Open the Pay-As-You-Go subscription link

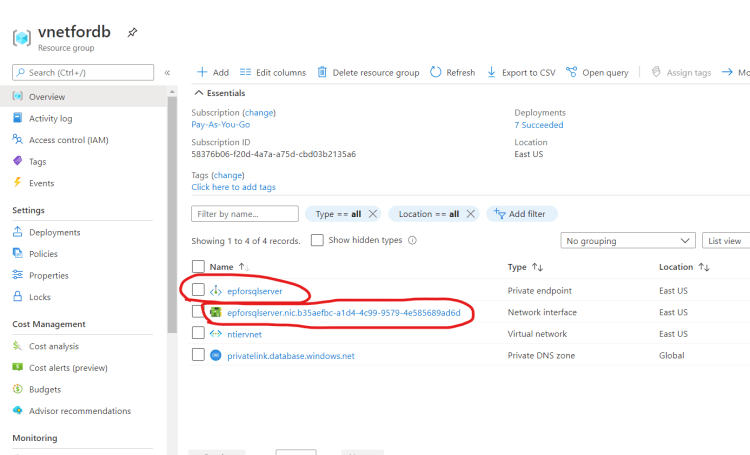[x=221, y=124]
